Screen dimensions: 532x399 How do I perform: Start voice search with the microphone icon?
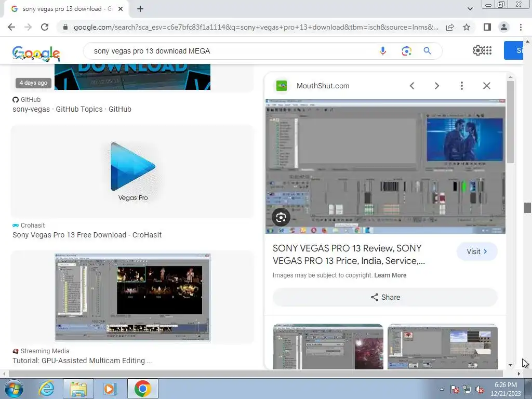click(383, 51)
